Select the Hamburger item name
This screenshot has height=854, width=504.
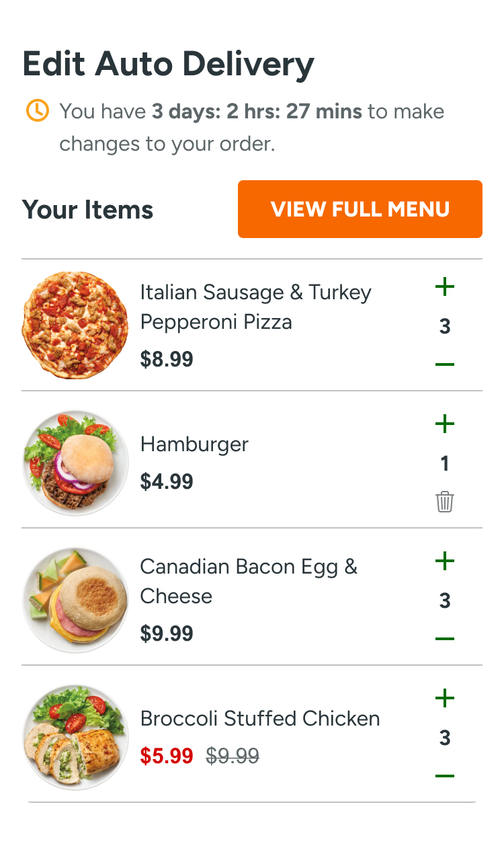coord(194,444)
